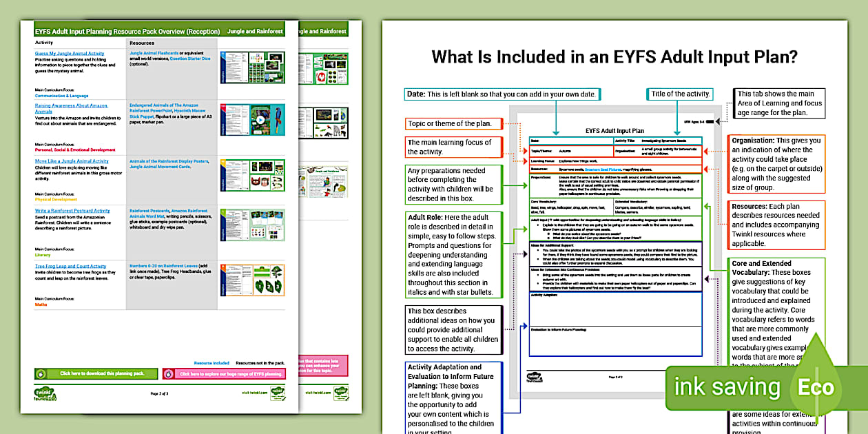Click the round icon on the green download button

[41, 374]
